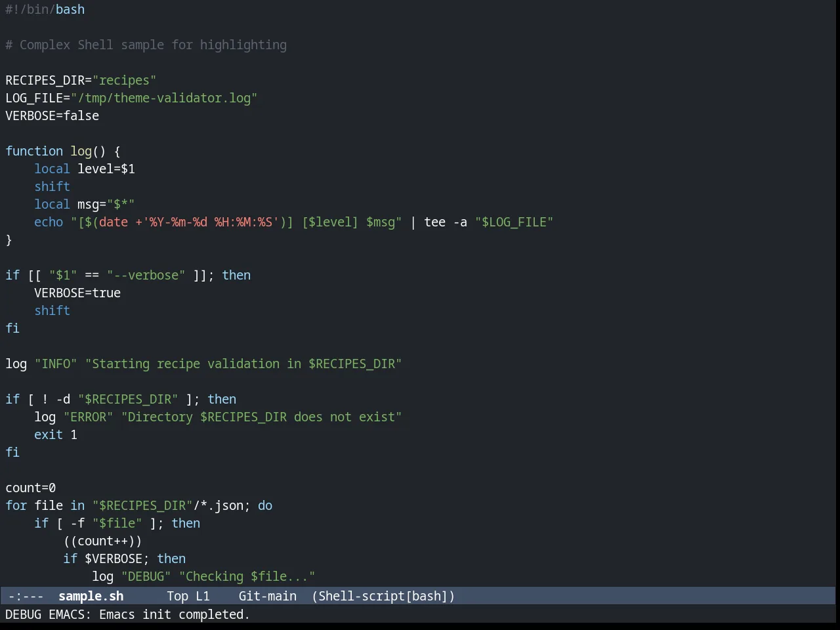Click the ((count++)) expression
Viewport: 840px width, 630px height.
tap(102, 541)
